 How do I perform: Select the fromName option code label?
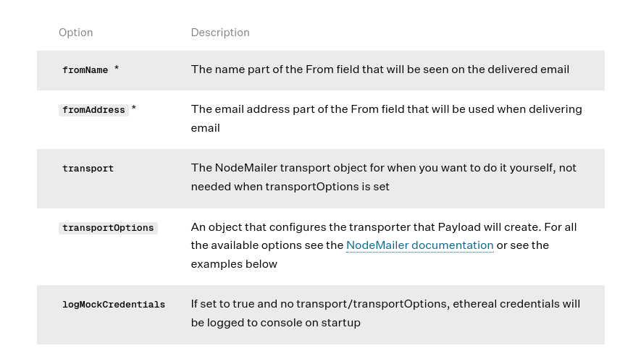click(x=85, y=70)
